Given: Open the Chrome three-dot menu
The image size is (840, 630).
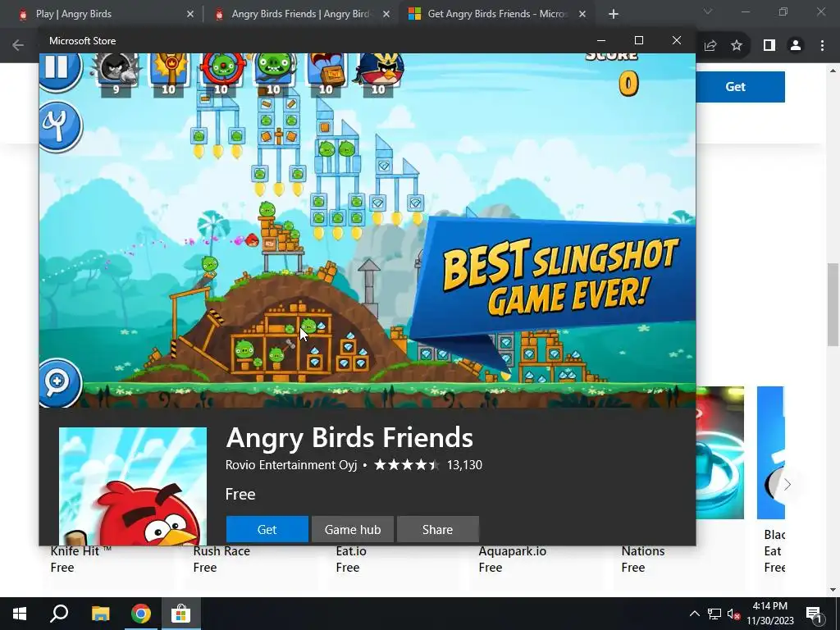Looking at the screenshot, I should click(x=822, y=46).
